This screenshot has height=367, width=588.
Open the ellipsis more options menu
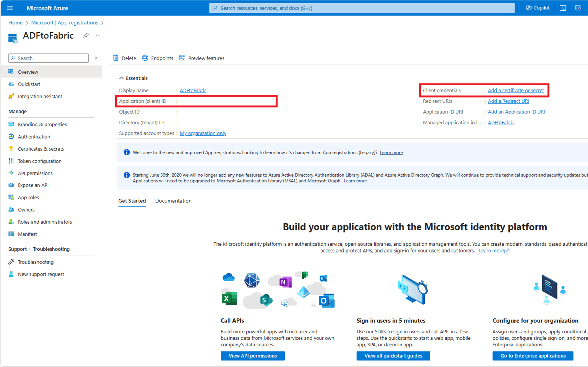tap(98, 36)
